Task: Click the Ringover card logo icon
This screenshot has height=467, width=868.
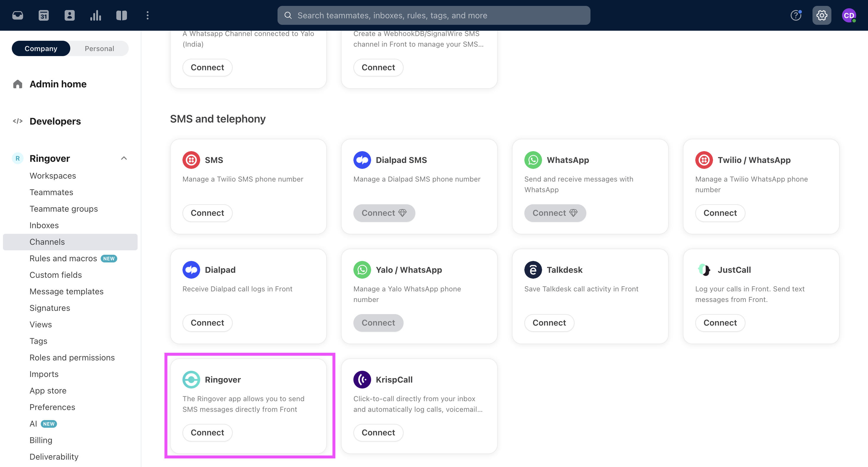Action: 191,379
